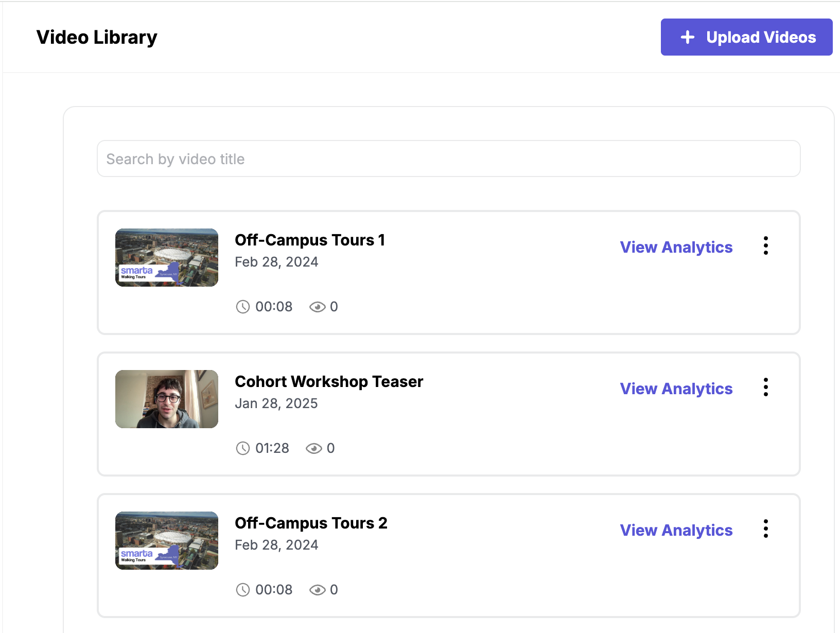Open three-dot menu for Off-Campus Tours 1

pos(766,246)
